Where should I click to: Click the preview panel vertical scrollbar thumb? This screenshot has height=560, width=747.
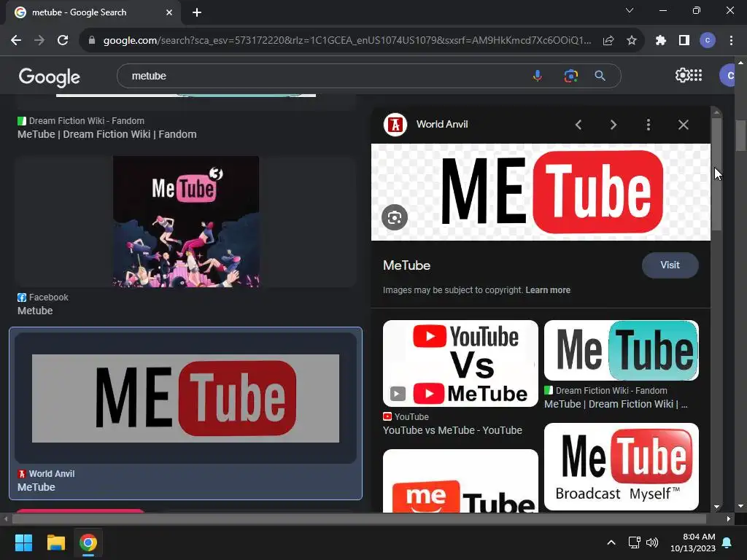[x=716, y=174]
